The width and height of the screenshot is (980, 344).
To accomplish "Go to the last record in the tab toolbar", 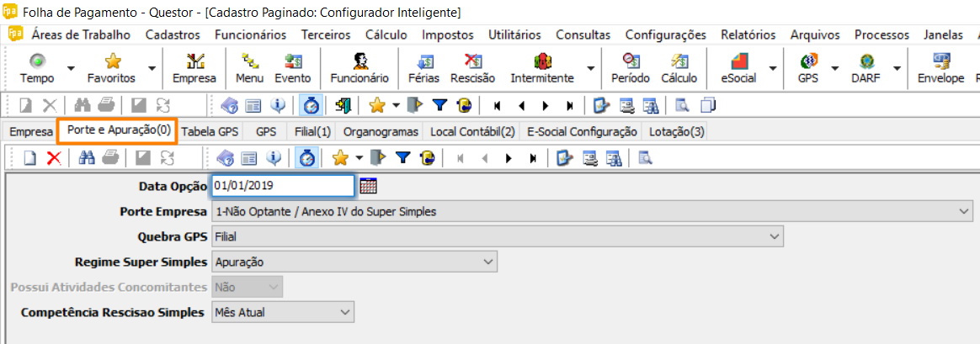I will (532, 158).
